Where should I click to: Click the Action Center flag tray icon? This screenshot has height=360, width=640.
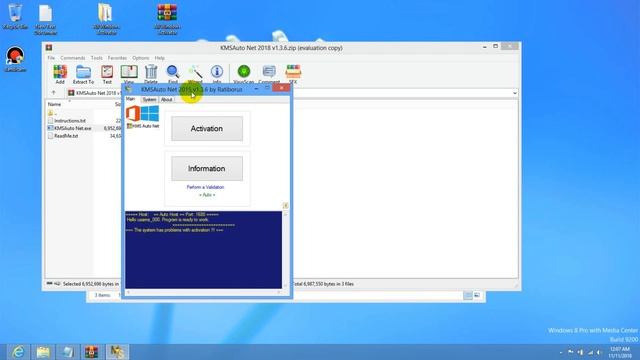571,352
